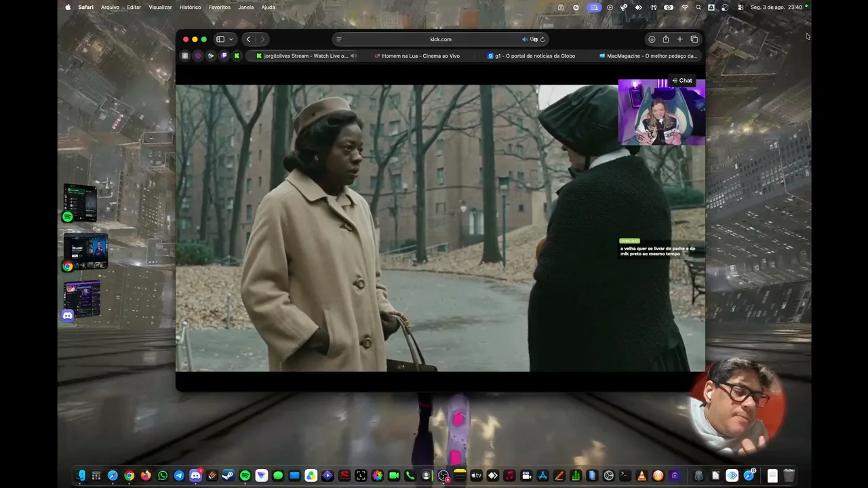Open the Trash in the Dock

(789, 476)
